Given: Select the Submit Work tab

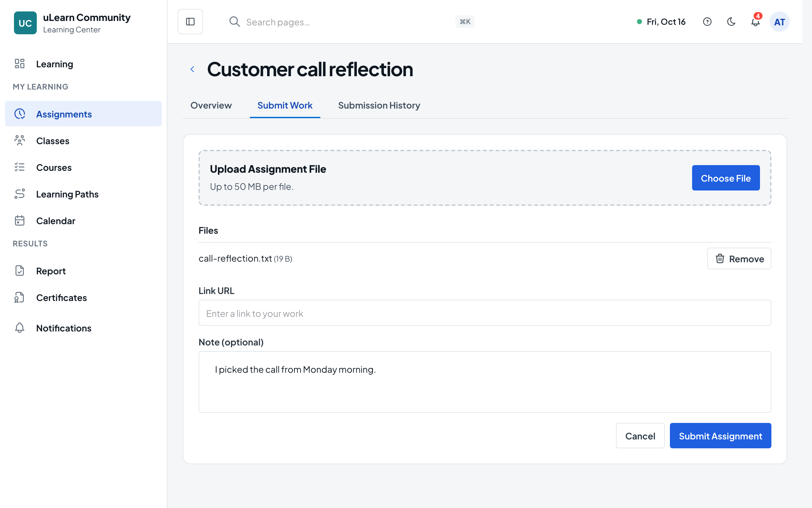Looking at the screenshot, I should [x=285, y=105].
